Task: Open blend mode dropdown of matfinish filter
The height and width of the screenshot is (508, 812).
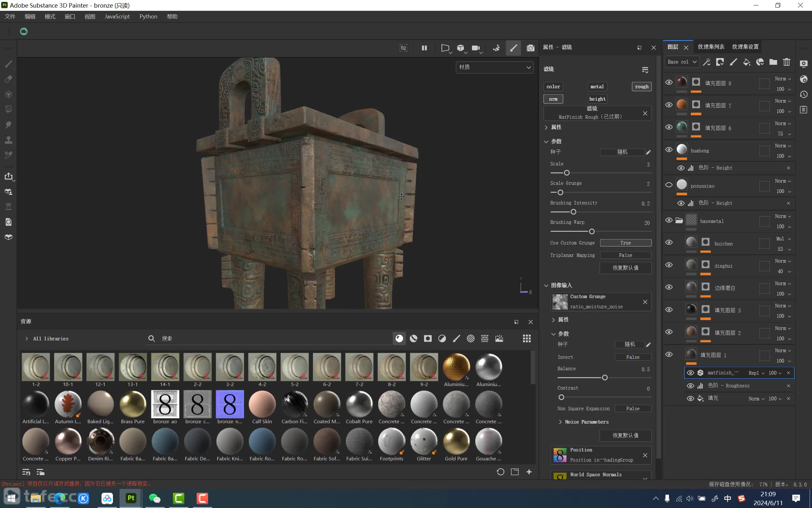Action: coord(756,373)
